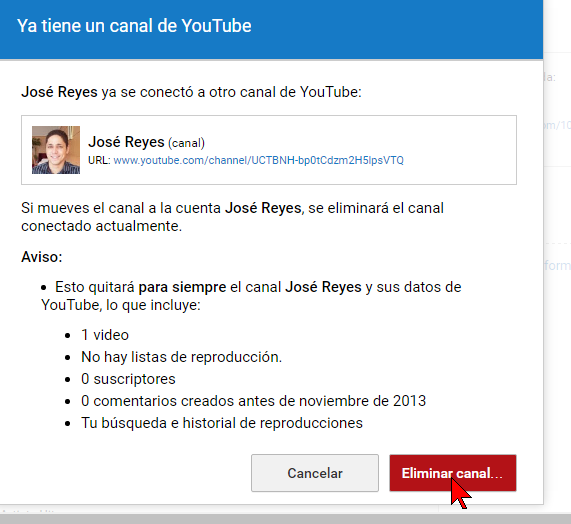Image resolution: width=571 pixels, height=524 pixels.
Task: Click 'Tu búsqueda e historial de reproducciones'
Action: point(222,423)
